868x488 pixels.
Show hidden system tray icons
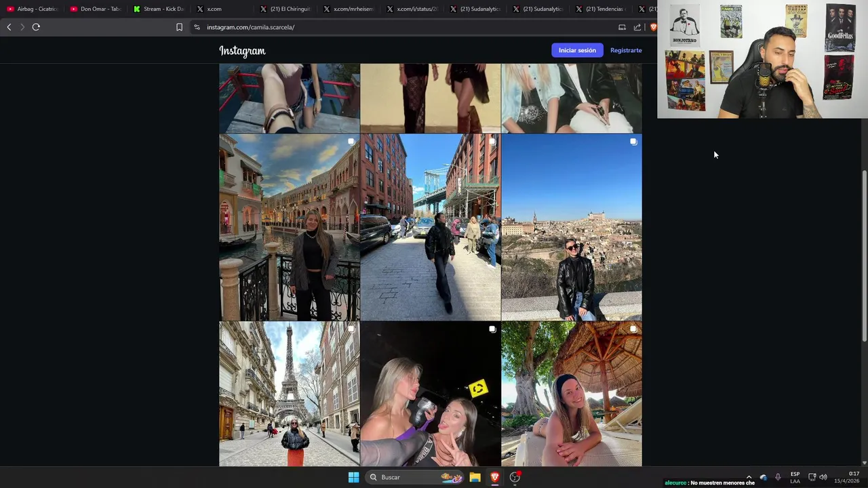[749, 477]
